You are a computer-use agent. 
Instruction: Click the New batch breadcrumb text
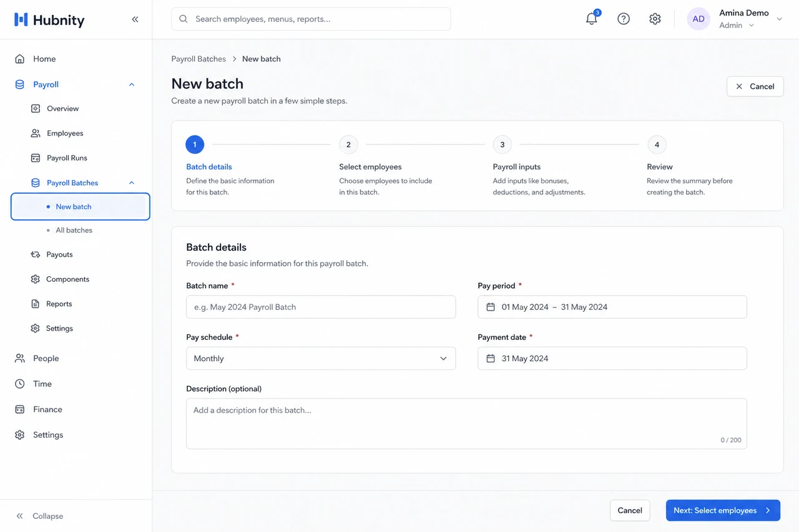(262, 59)
